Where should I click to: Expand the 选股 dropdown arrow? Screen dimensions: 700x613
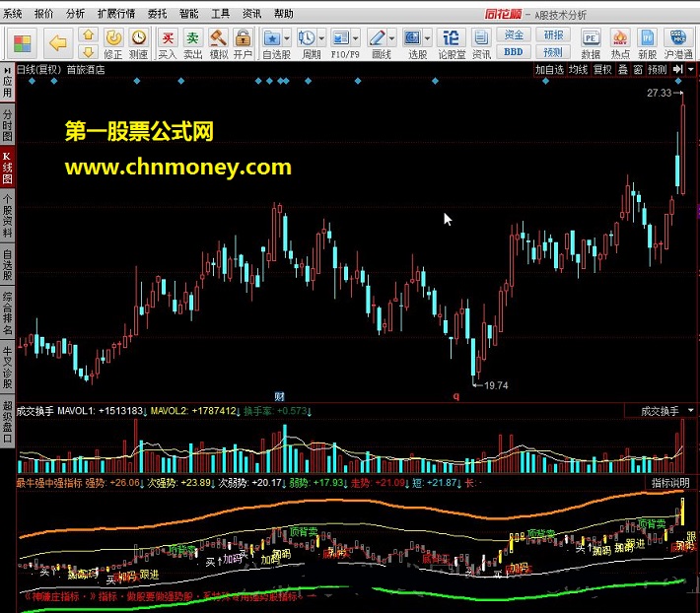click(427, 38)
